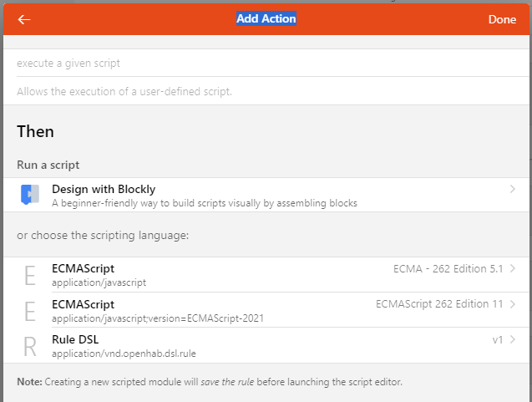Click the E icon for ECMAScript-2021

point(30,311)
